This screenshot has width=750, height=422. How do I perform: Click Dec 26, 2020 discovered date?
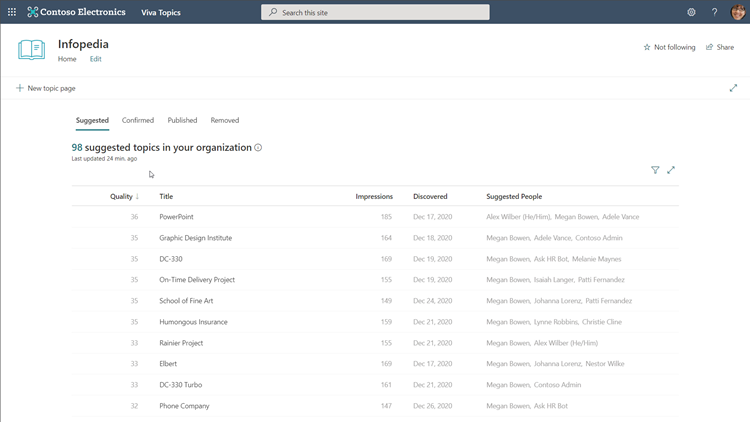click(x=432, y=406)
